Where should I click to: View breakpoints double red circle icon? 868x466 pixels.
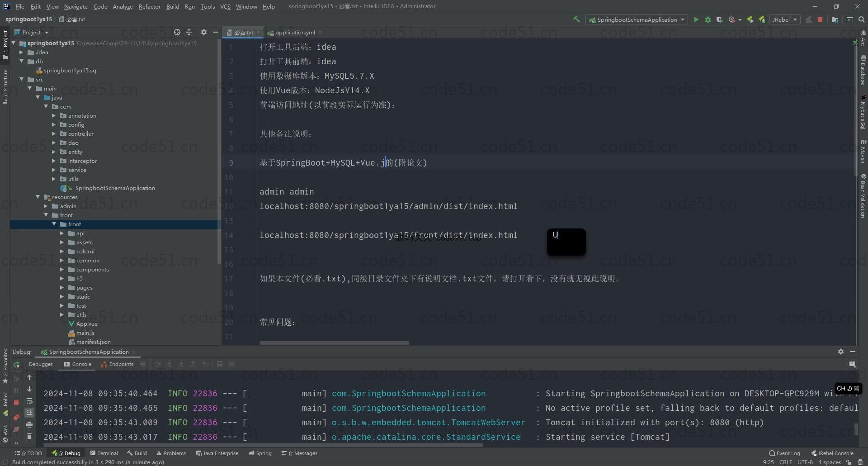16,417
